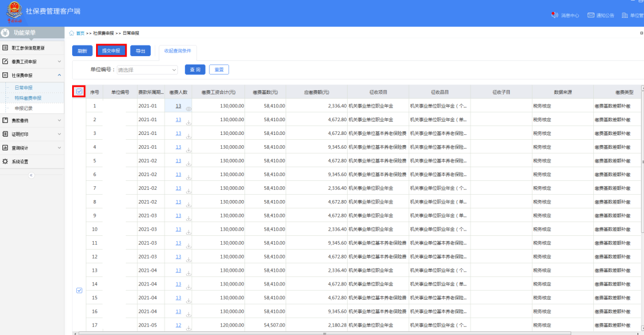The height and width of the screenshot is (335, 644).
Task: Expand 查询统计 chevron
Action: [x=59, y=147]
